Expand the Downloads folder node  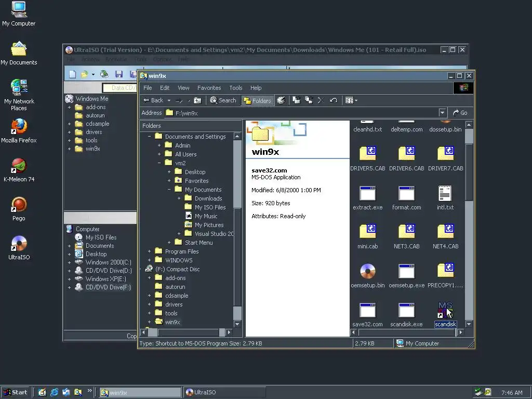pyautogui.click(x=179, y=198)
